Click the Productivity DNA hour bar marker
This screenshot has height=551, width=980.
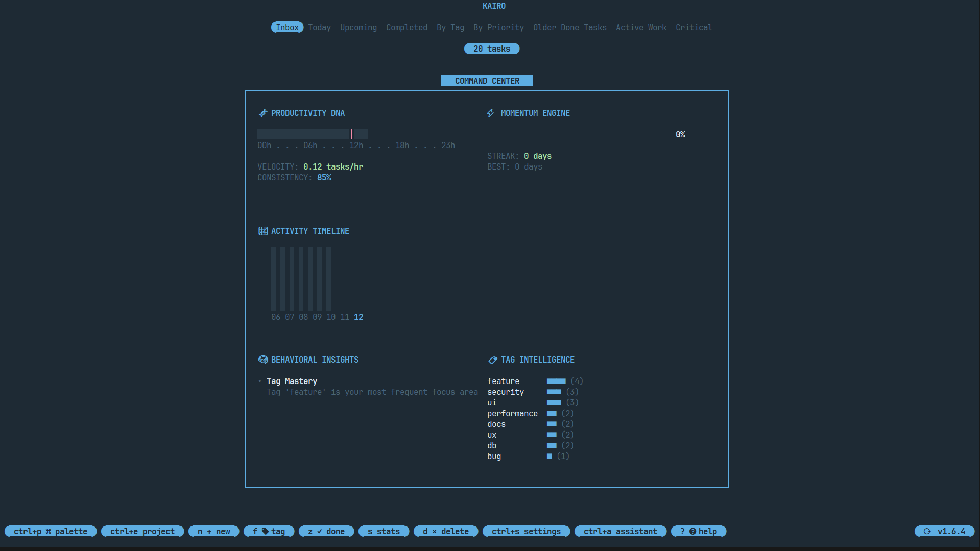pyautogui.click(x=351, y=134)
